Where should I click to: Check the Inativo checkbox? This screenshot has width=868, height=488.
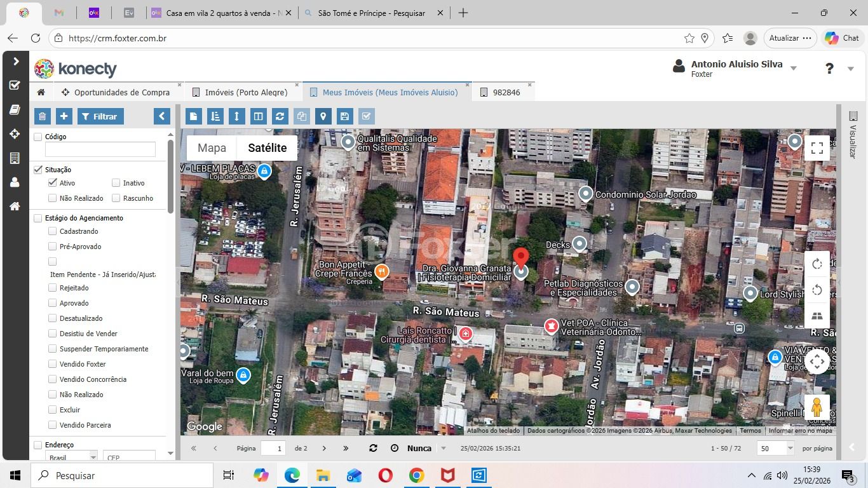coord(116,183)
